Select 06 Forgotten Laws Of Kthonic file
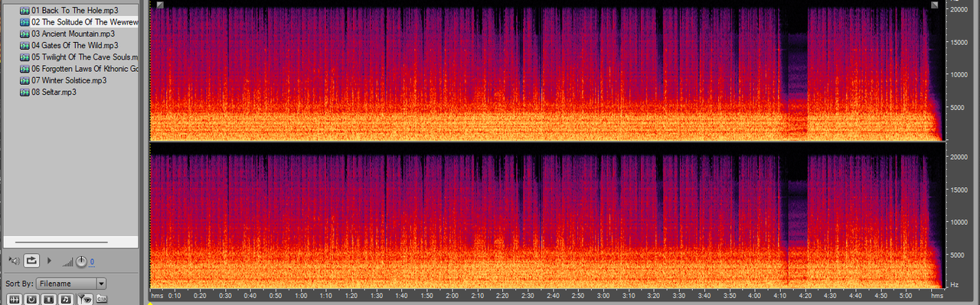This screenshot has height=305, width=980. coord(84,69)
